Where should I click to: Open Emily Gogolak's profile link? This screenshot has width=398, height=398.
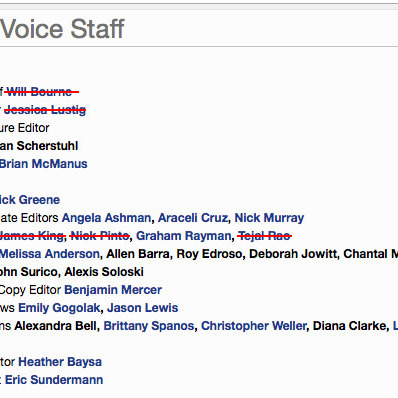(59, 308)
